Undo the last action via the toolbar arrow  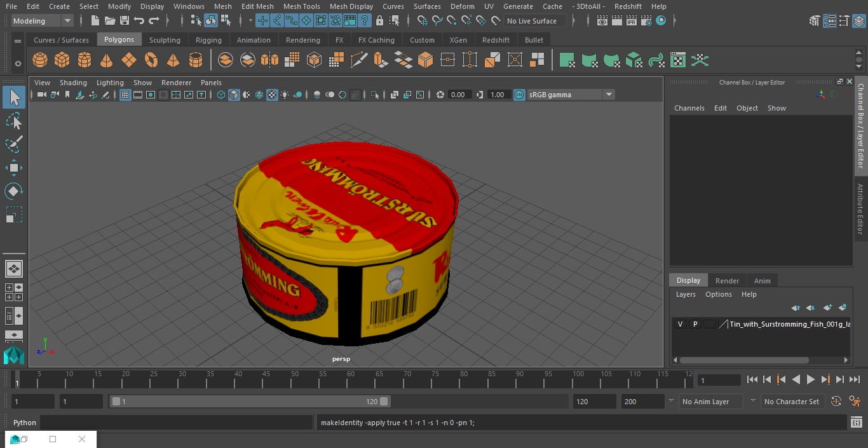pyautogui.click(x=139, y=21)
